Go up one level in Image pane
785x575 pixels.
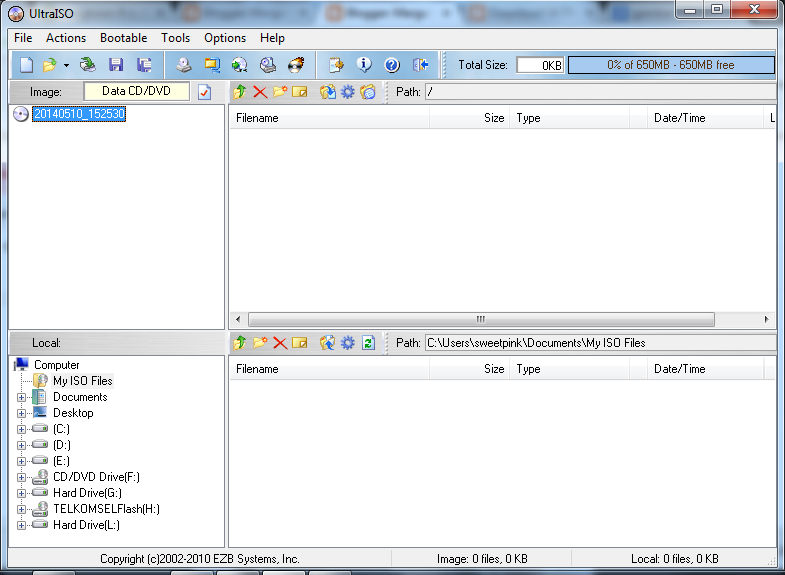pyautogui.click(x=240, y=92)
